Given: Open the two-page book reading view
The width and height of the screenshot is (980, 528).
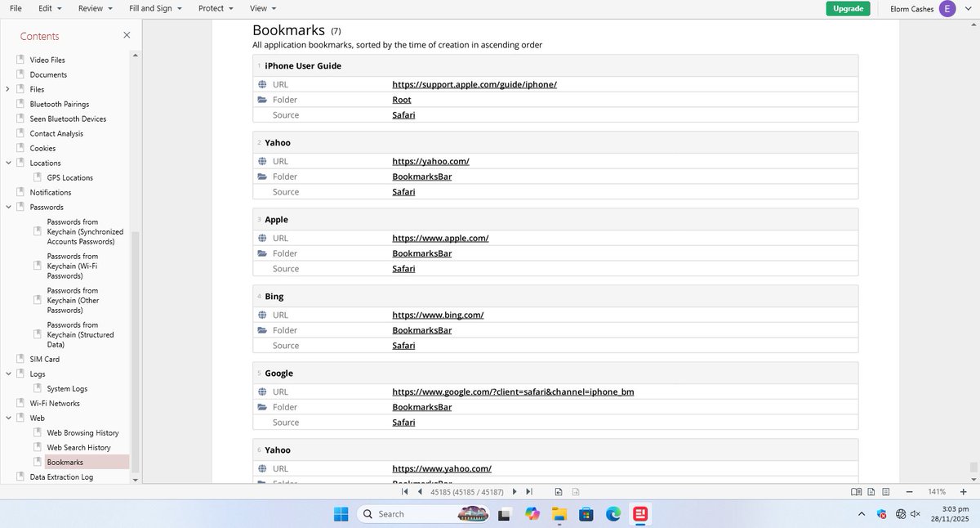Looking at the screenshot, I should [856, 492].
